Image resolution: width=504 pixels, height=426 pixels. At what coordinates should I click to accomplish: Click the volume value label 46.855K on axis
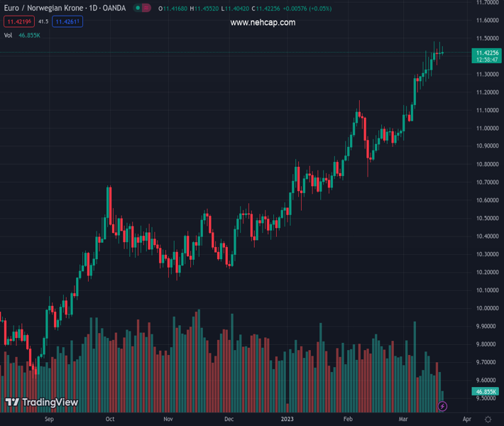click(x=486, y=391)
